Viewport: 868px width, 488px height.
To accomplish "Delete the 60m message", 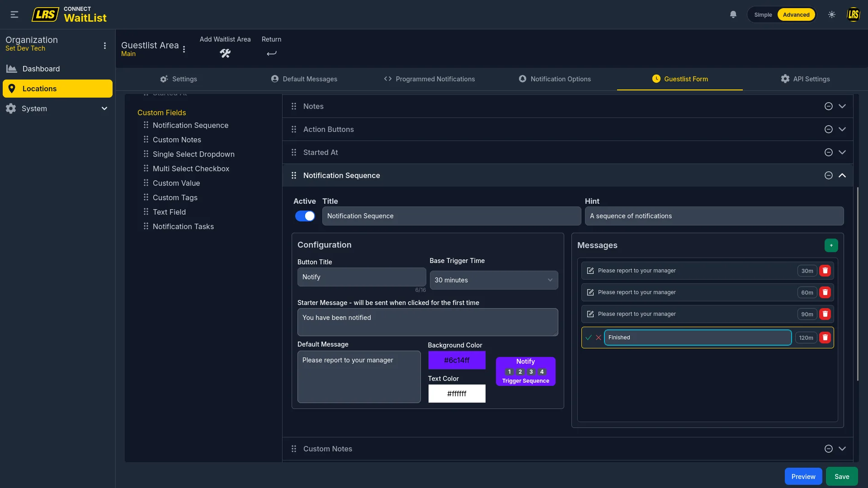I will (825, 292).
